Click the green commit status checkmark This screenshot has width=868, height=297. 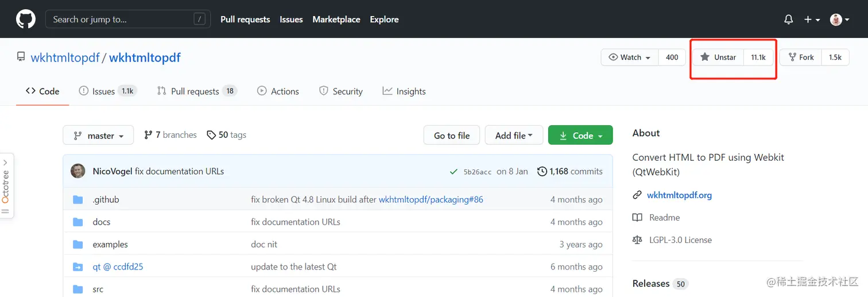click(x=454, y=172)
